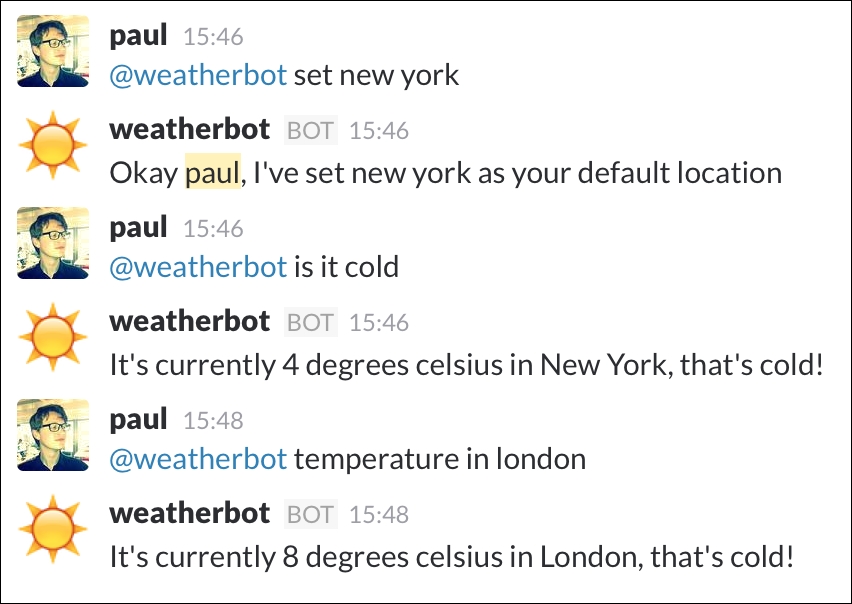The height and width of the screenshot is (604, 852).
Task: Open @weatherbot mention in 'set new york' message
Action: pyautogui.click(x=198, y=75)
